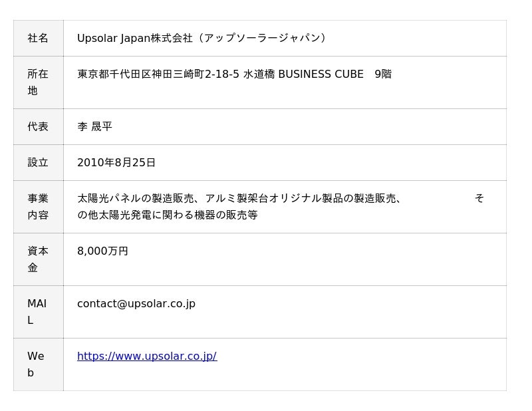Click the contact@upsolar.co.jp email address

coord(136,304)
